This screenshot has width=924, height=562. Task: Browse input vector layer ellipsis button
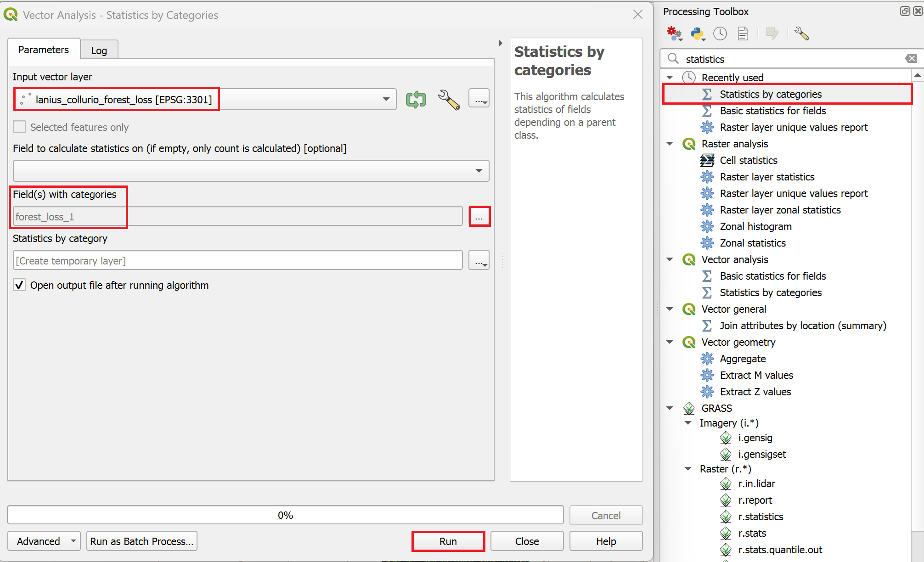[x=479, y=99]
